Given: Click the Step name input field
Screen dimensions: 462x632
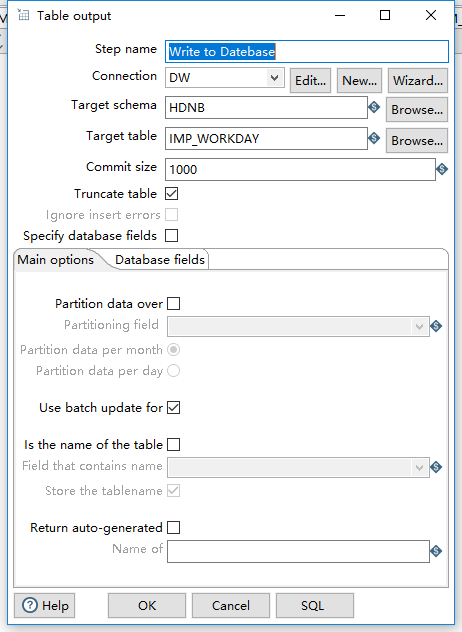Looking at the screenshot, I should (307, 52).
